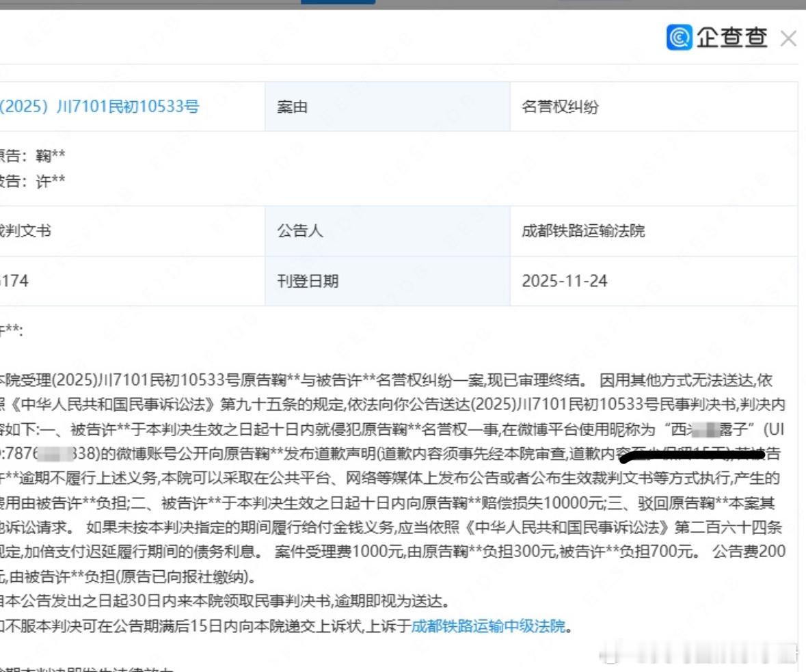The height and width of the screenshot is (672, 806).
Task: Select the line about 30日内来本院领取民事判决书
Action: pyautogui.click(x=226, y=600)
